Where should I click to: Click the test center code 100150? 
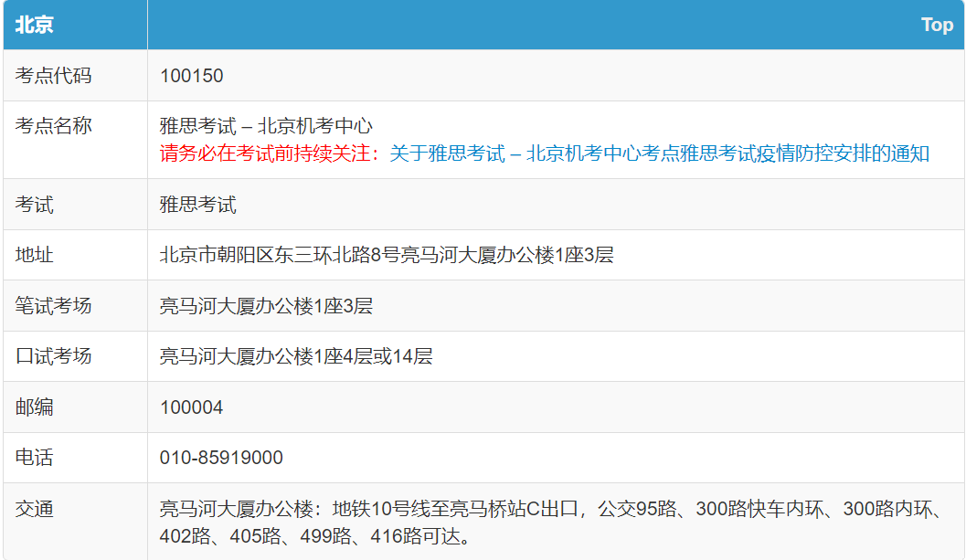191,76
